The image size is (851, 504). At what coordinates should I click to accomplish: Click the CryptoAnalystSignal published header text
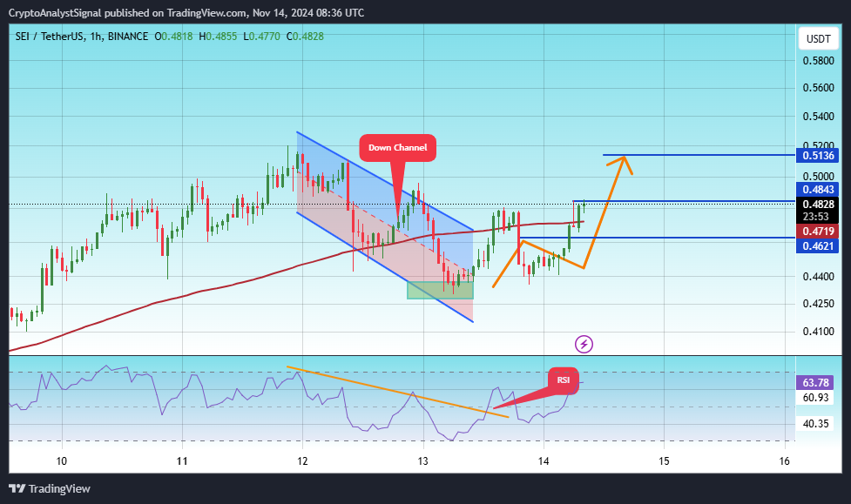pos(186,12)
